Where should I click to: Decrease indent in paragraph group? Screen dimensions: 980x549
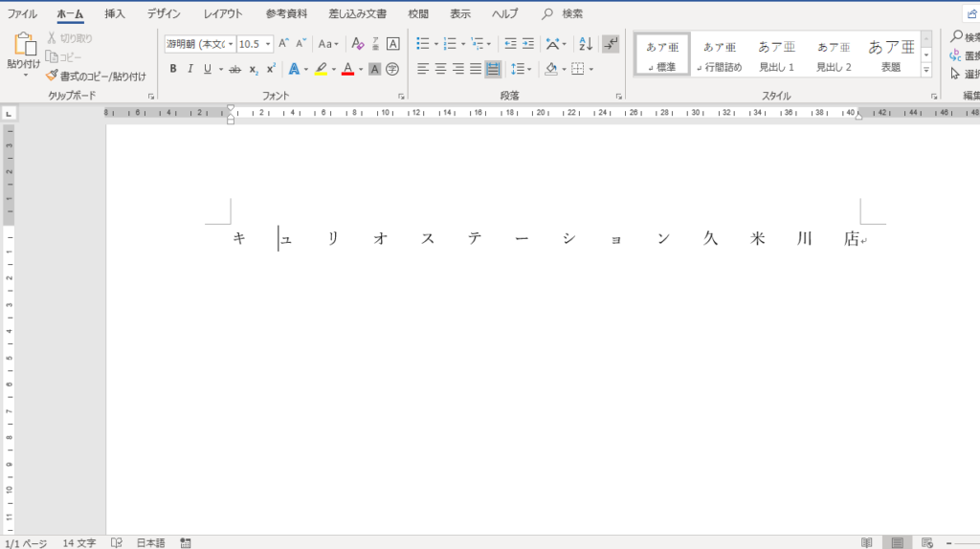[510, 44]
